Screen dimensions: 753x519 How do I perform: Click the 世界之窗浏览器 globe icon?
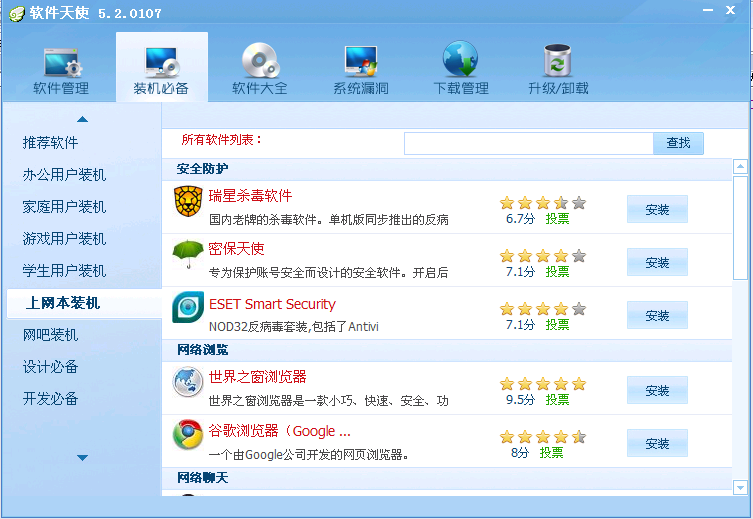(188, 382)
